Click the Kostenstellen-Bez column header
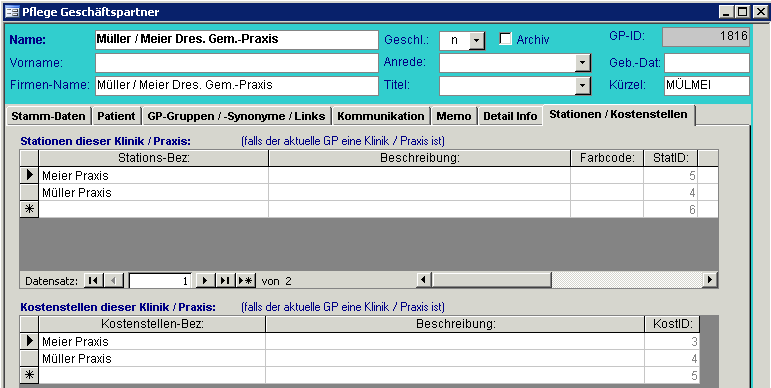 click(x=152, y=324)
